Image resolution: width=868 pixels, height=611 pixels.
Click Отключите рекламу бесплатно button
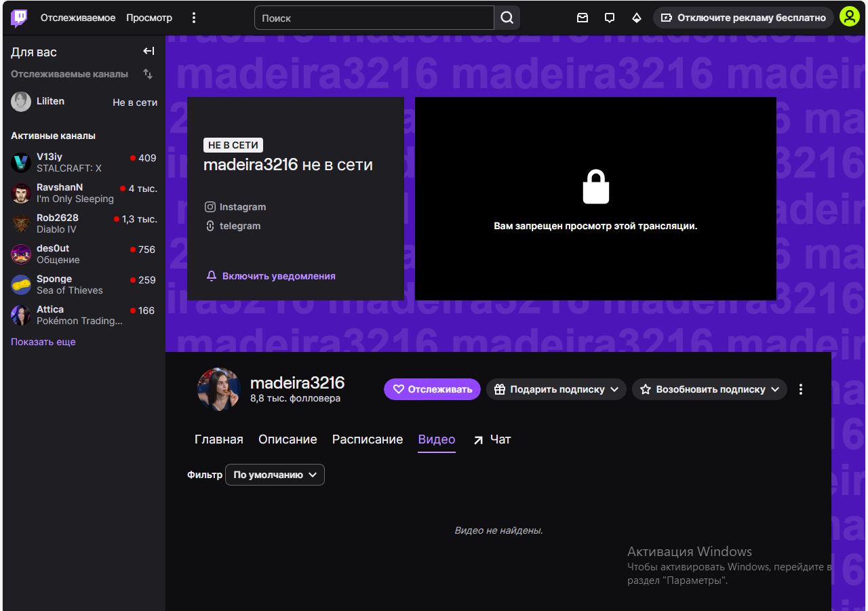(x=743, y=18)
